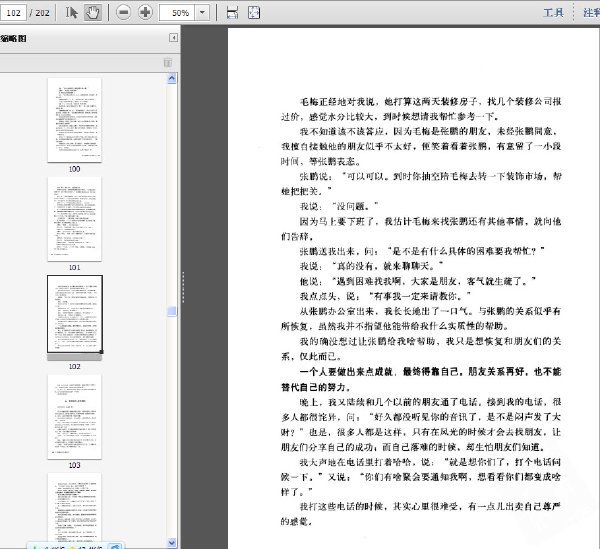600x549 pixels.
Task: Open the 注释 (Comment) pane
Action: [591, 13]
